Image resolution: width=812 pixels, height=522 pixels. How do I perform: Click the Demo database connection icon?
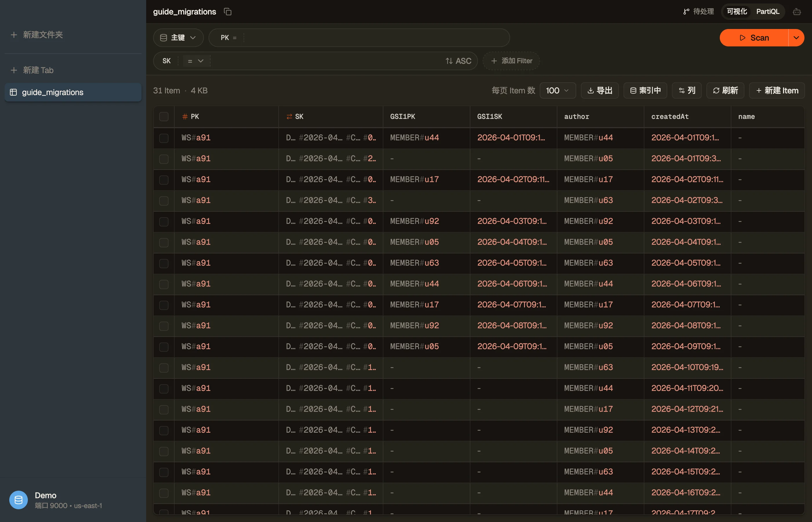[x=18, y=500]
